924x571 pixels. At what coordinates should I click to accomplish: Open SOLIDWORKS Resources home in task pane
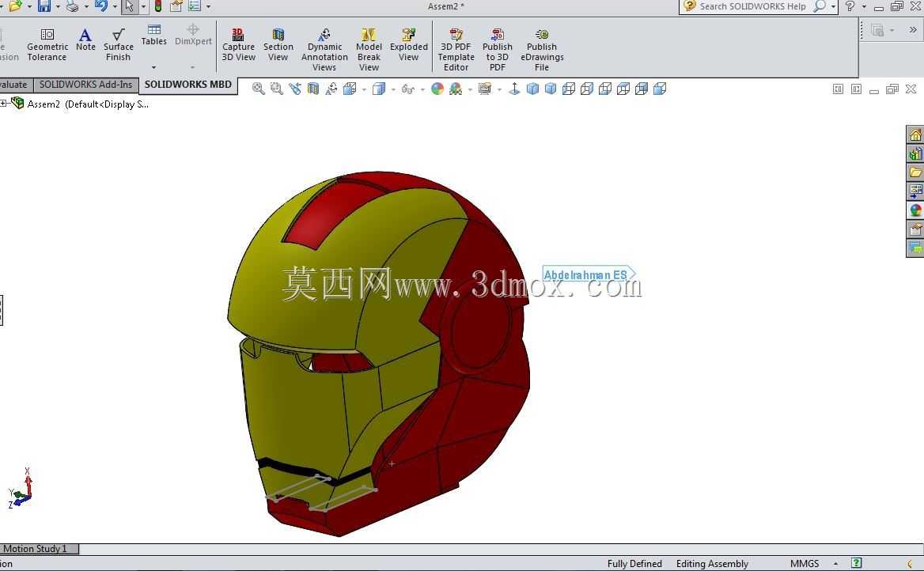[915, 135]
